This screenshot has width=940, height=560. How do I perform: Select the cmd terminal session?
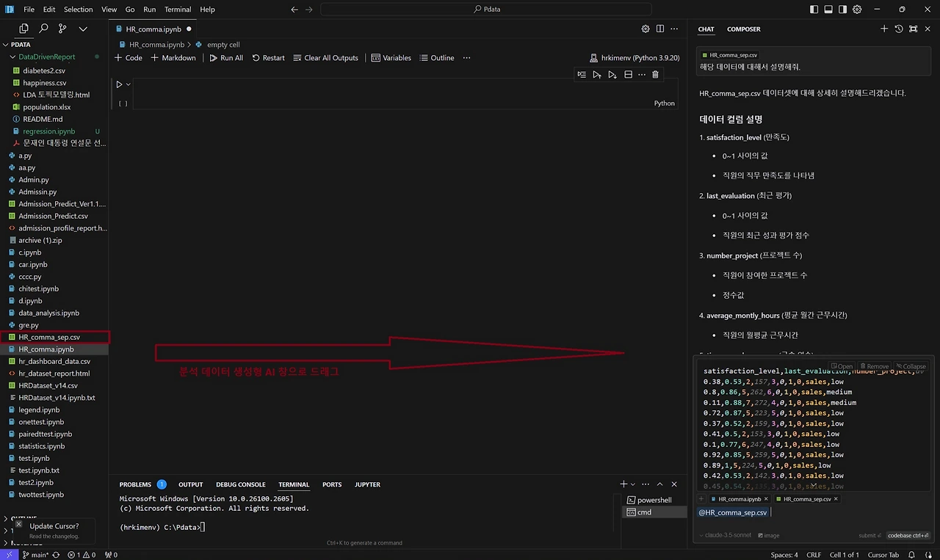pos(654,512)
